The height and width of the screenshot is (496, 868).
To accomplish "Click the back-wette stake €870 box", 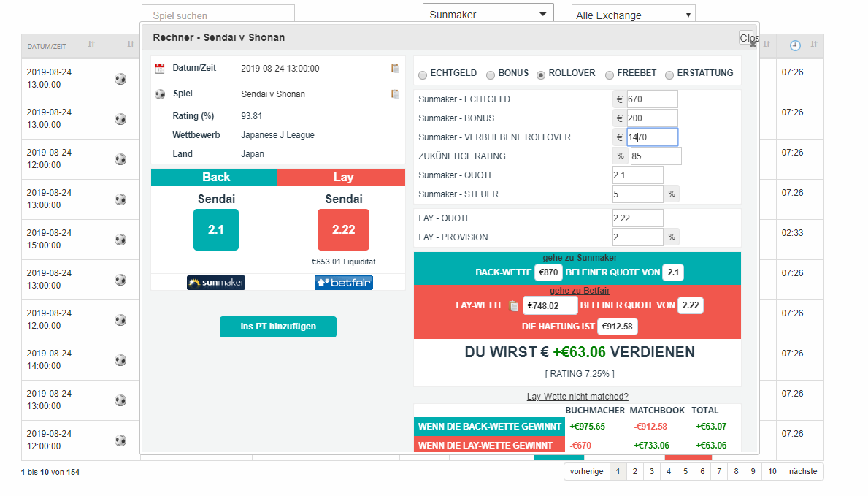I will click(548, 272).
